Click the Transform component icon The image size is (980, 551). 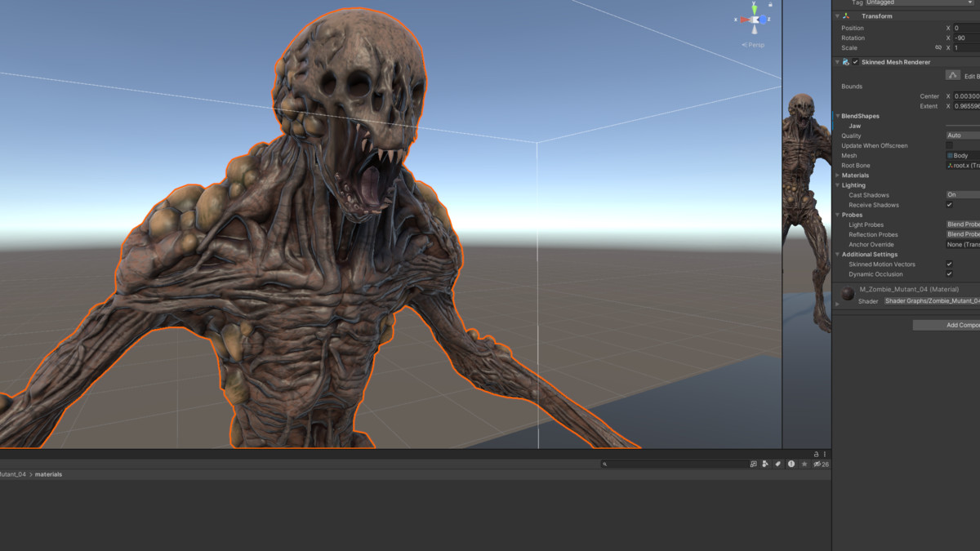(x=846, y=16)
